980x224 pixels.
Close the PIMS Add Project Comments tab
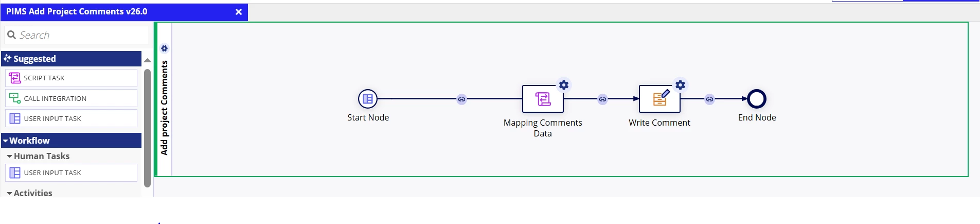coord(239,12)
